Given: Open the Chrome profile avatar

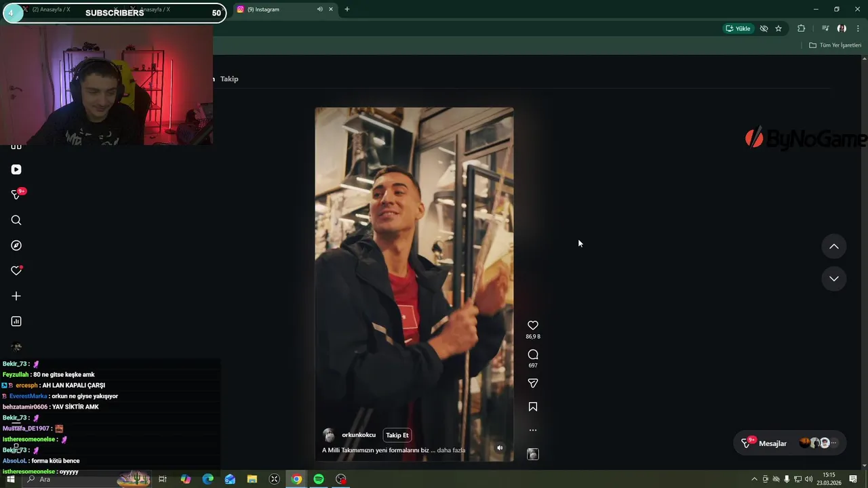Looking at the screenshot, I should [x=842, y=28].
